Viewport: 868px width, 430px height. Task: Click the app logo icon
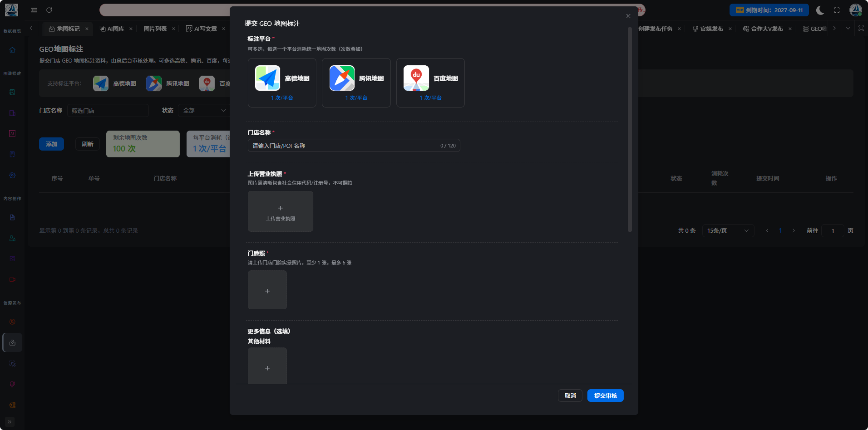pos(11,10)
